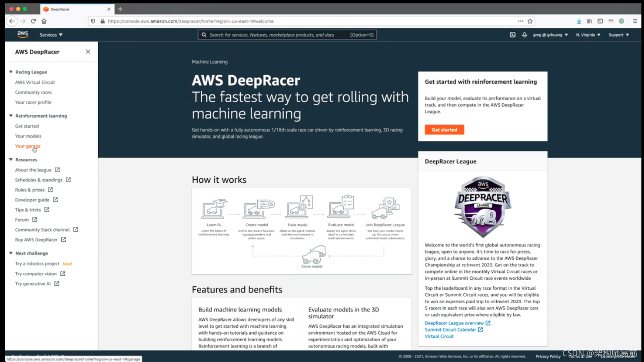644x362 pixels.
Task: Open Schedules & standings link
Action: [39, 180]
